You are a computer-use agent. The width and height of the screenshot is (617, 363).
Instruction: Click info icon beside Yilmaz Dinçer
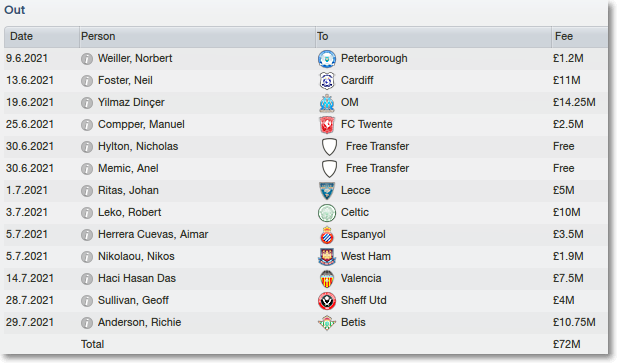click(x=87, y=103)
